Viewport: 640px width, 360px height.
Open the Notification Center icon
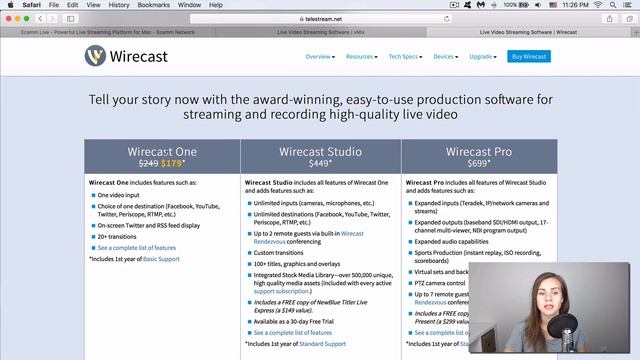point(628,5)
